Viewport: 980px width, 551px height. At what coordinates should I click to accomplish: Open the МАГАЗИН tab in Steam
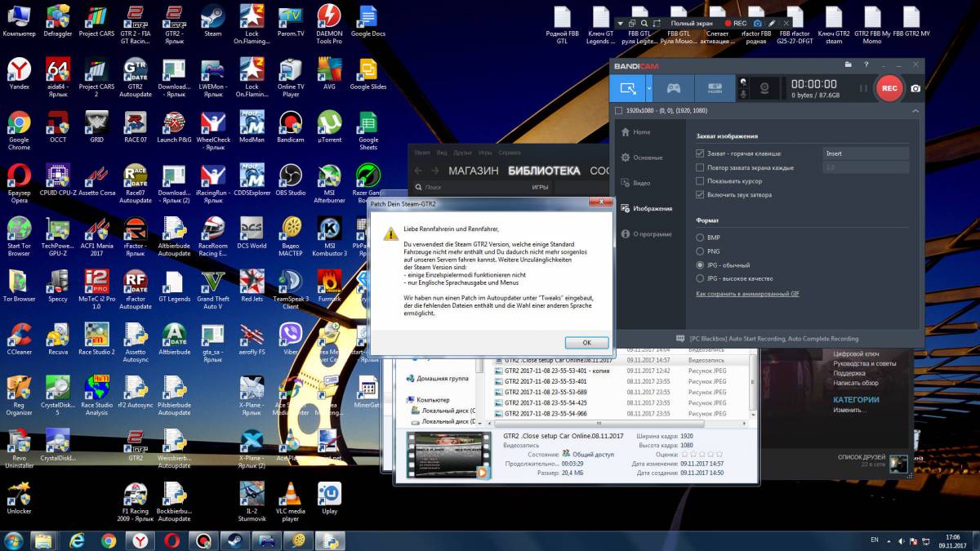(474, 171)
